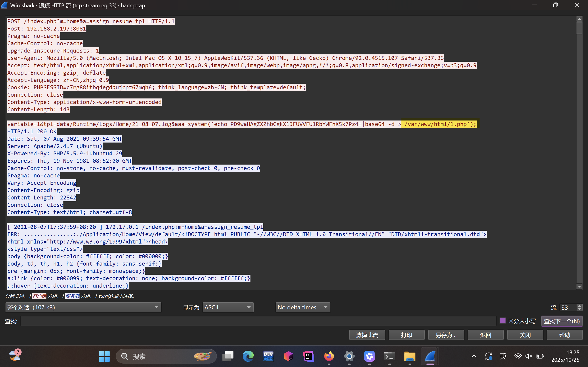This screenshot has width=588, height=367.
Task: Toggle the 区分大小写 case-sensitive checkbox
Action: (503, 321)
